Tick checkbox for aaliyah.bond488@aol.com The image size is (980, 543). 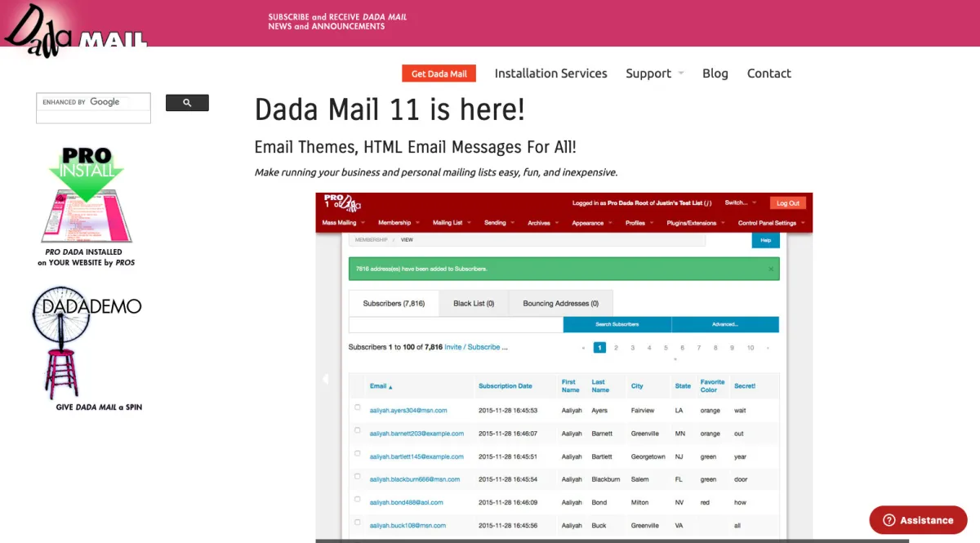coord(357,499)
